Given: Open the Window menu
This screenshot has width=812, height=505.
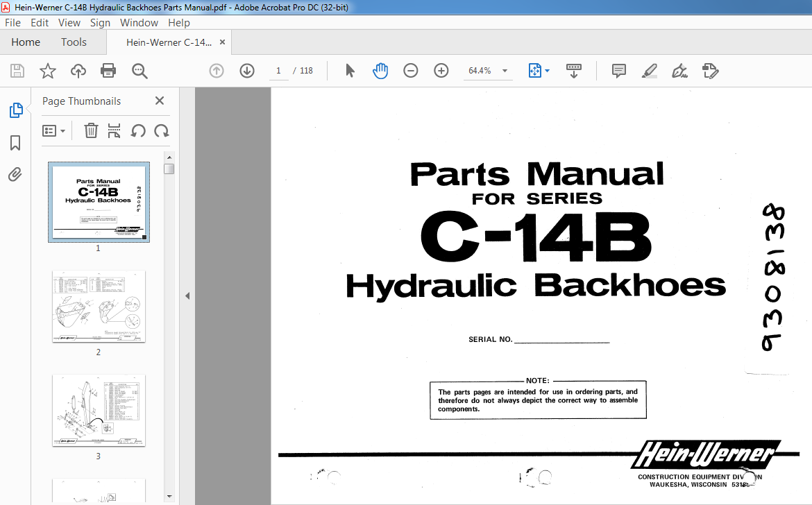Looking at the screenshot, I should coord(139,23).
